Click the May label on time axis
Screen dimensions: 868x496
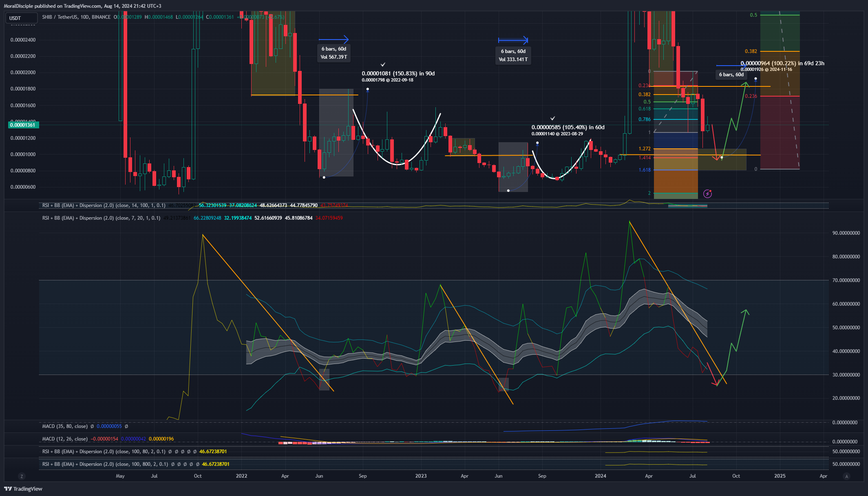pyautogui.click(x=120, y=476)
